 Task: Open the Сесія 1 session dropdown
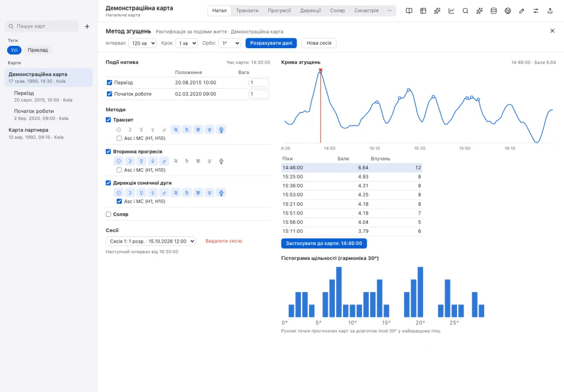(x=151, y=241)
